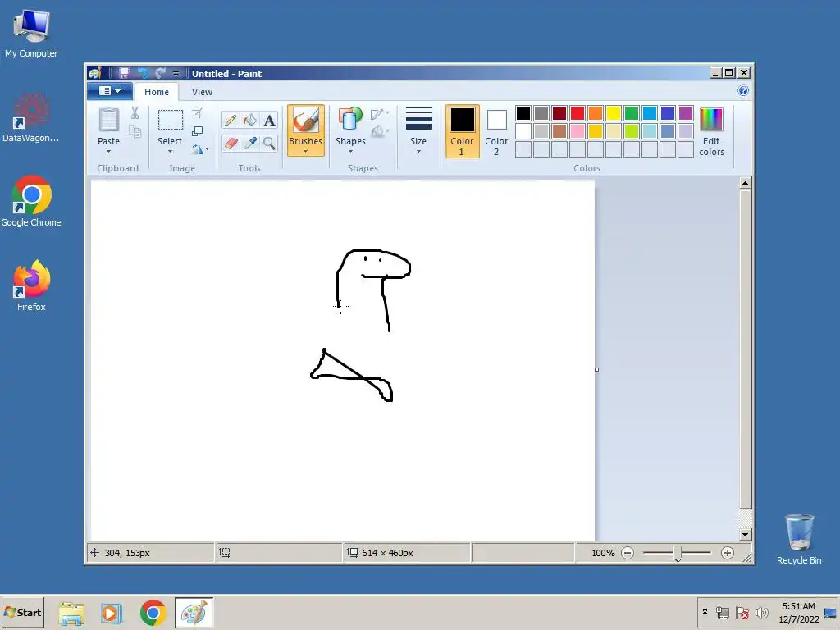Screen dimensions: 840x630
Task: Click the canvas right-edge resize handle
Action: pos(597,370)
